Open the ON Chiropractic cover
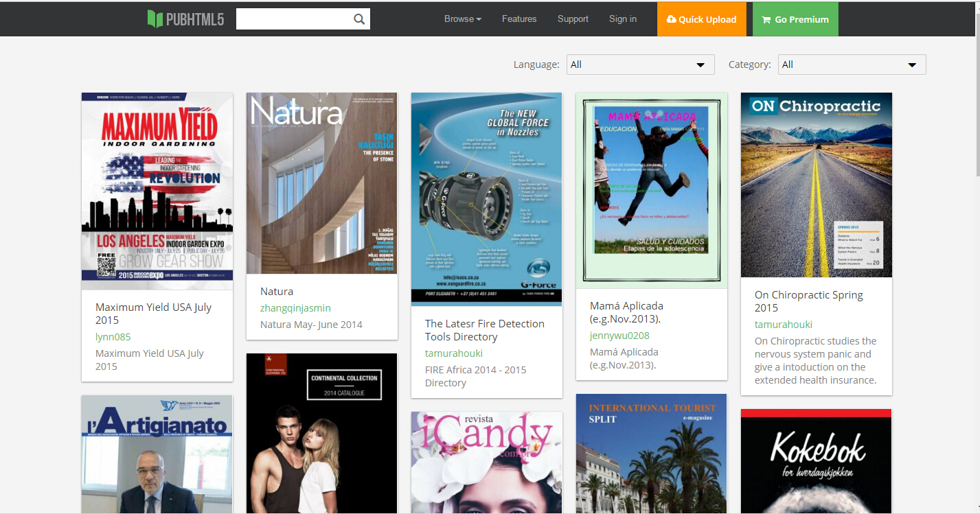This screenshot has height=514, width=980. tap(817, 185)
